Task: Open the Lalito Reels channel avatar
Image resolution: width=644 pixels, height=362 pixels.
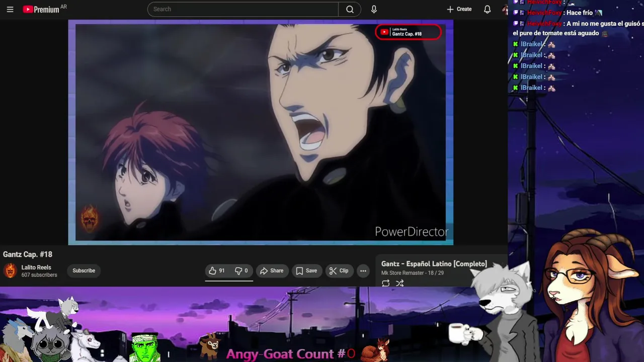Action: click(10, 271)
